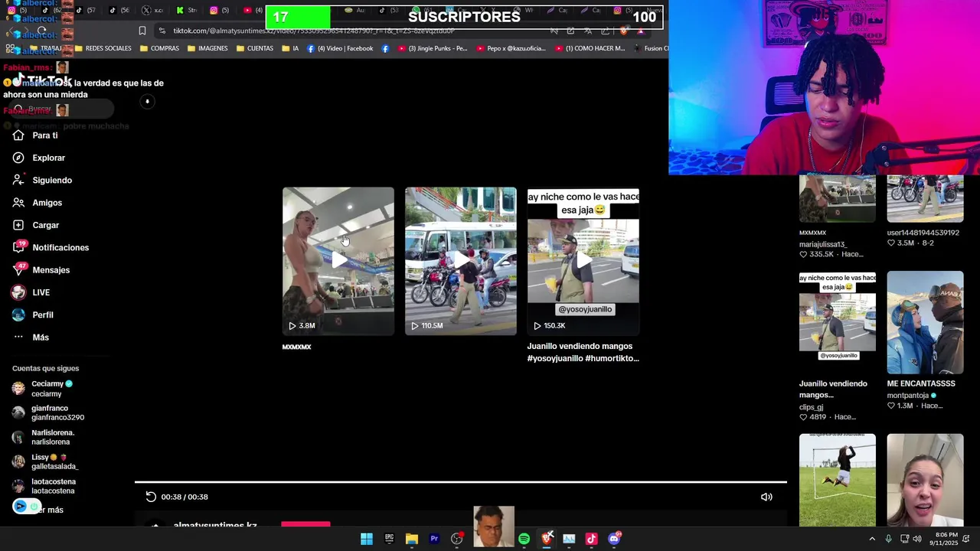Switch to the X.com browser tab
The width and height of the screenshot is (980, 551).
[153, 11]
